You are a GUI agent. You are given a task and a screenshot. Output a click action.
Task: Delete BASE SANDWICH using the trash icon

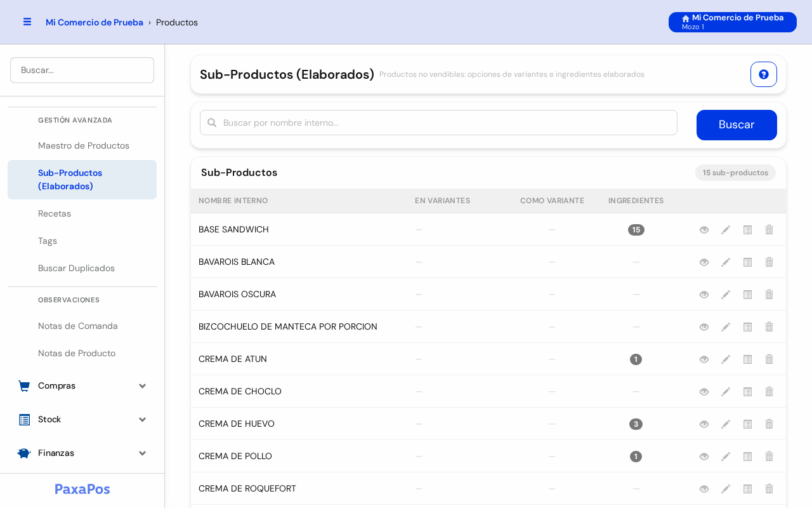[769, 230]
